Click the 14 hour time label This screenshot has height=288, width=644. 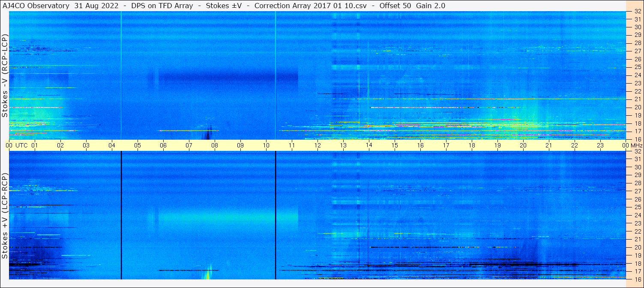(368, 145)
